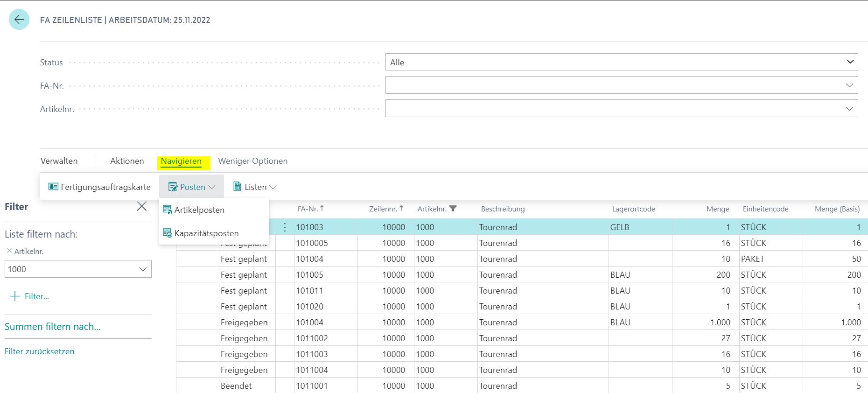Expand the FA-Nr. filter dropdown

(849, 85)
